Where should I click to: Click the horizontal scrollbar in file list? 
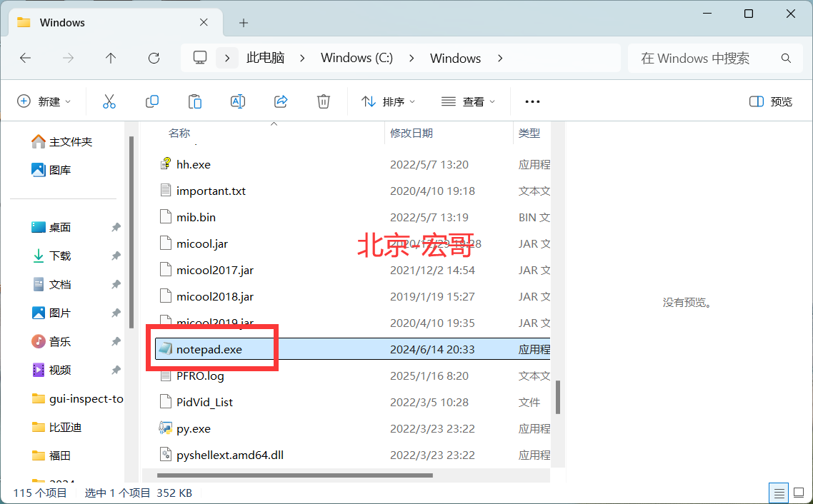pyautogui.click(x=294, y=475)
